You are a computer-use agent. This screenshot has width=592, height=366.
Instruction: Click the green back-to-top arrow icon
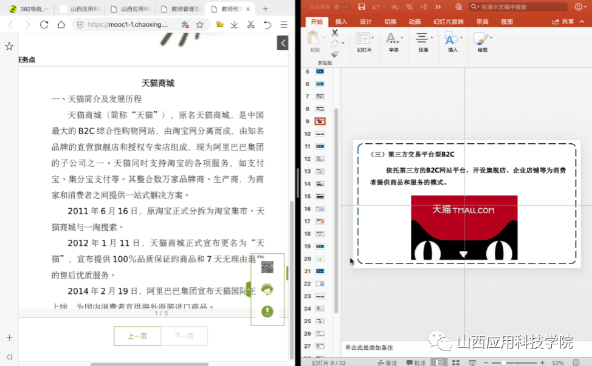[x=267, y=311]
